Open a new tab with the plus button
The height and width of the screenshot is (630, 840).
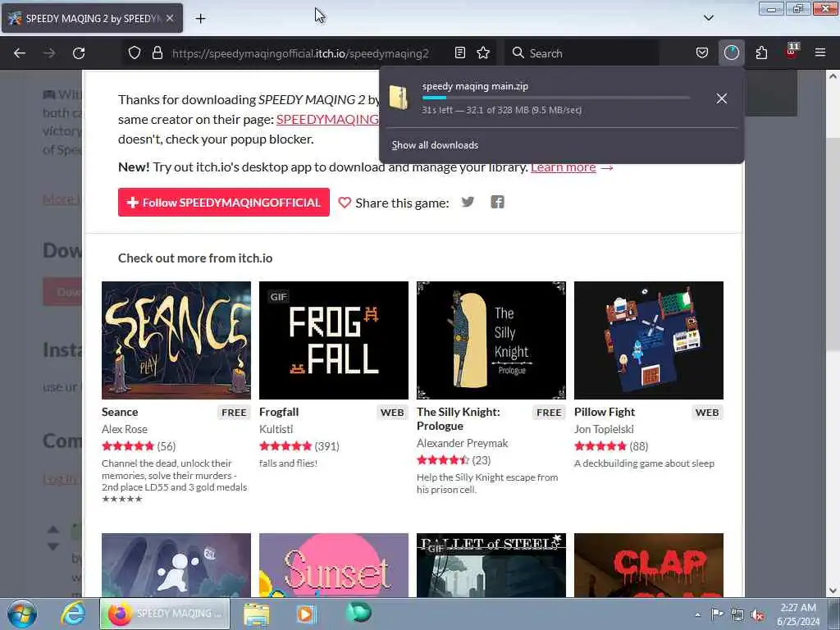200,18
